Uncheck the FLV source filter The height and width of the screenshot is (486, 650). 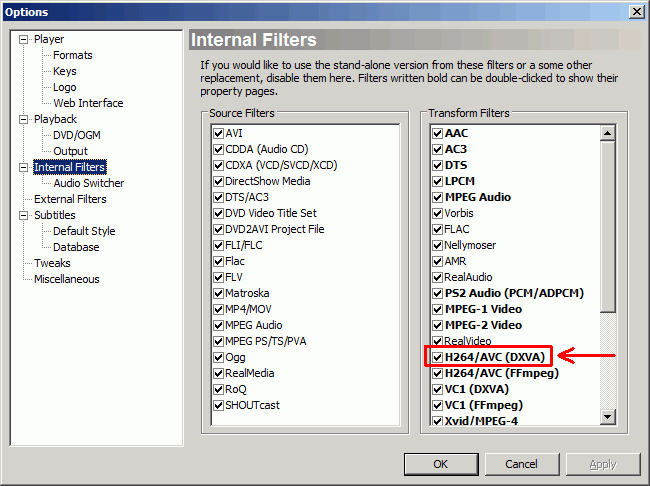[x=218, y=277]
